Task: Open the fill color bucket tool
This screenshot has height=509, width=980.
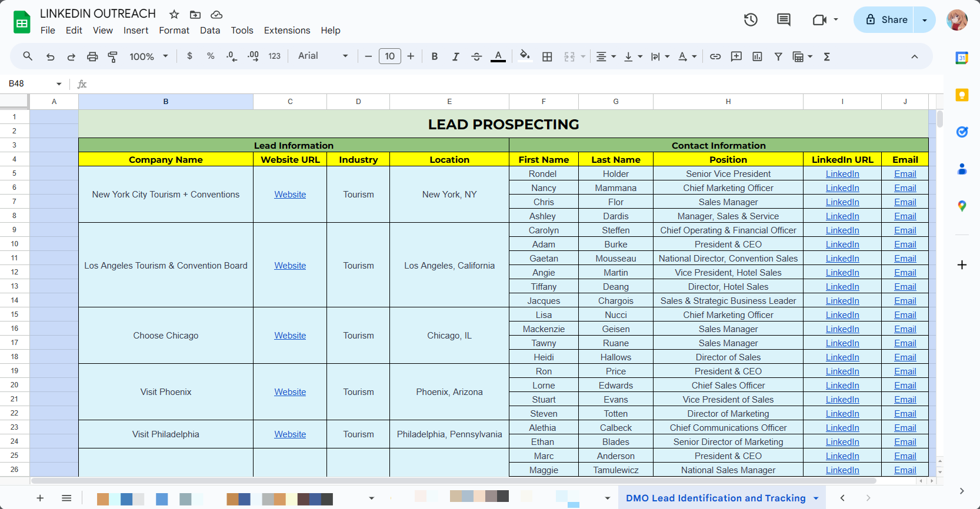Action: pos(525,56)
